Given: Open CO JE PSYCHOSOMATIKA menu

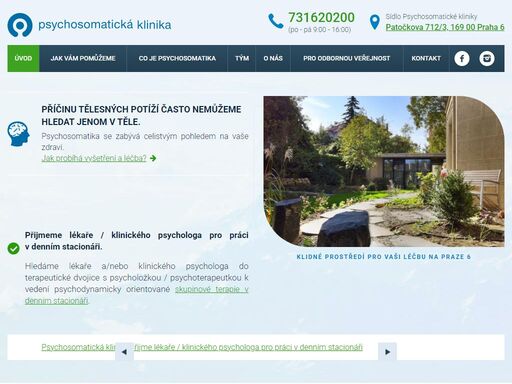Looking at the screenshot, I should tap(177, 58).
